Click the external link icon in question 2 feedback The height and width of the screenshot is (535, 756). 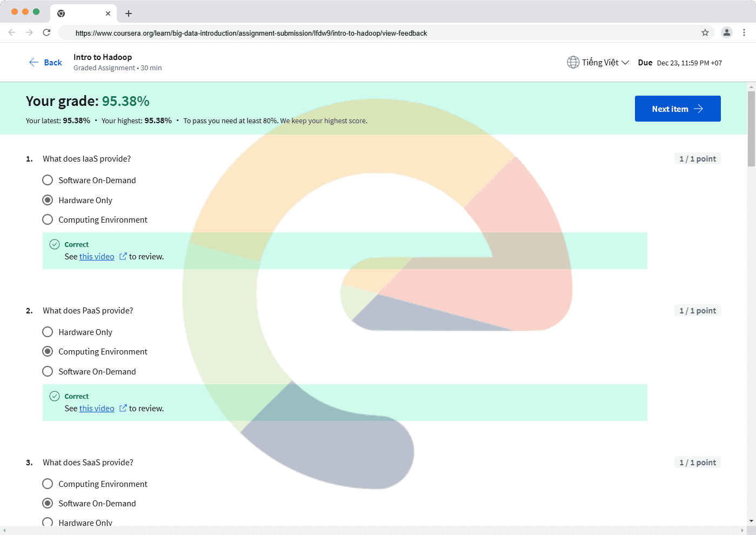click(x=123, y=408)
